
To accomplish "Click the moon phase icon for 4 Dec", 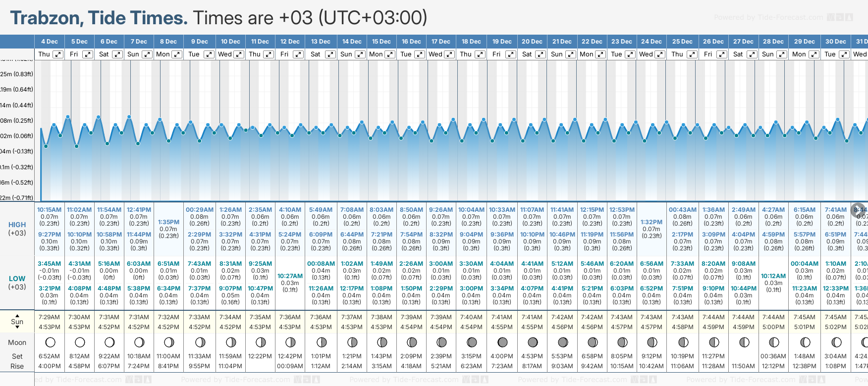I will 50,342.
